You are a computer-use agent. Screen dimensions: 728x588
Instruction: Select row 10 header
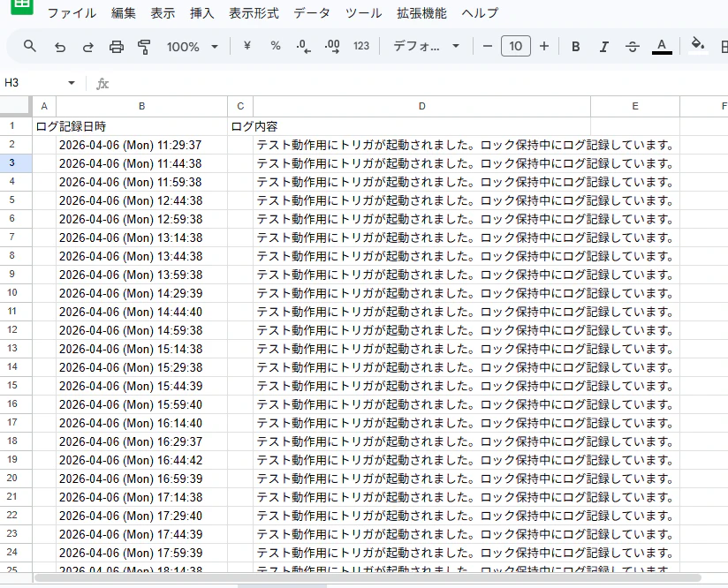[16, 293]
